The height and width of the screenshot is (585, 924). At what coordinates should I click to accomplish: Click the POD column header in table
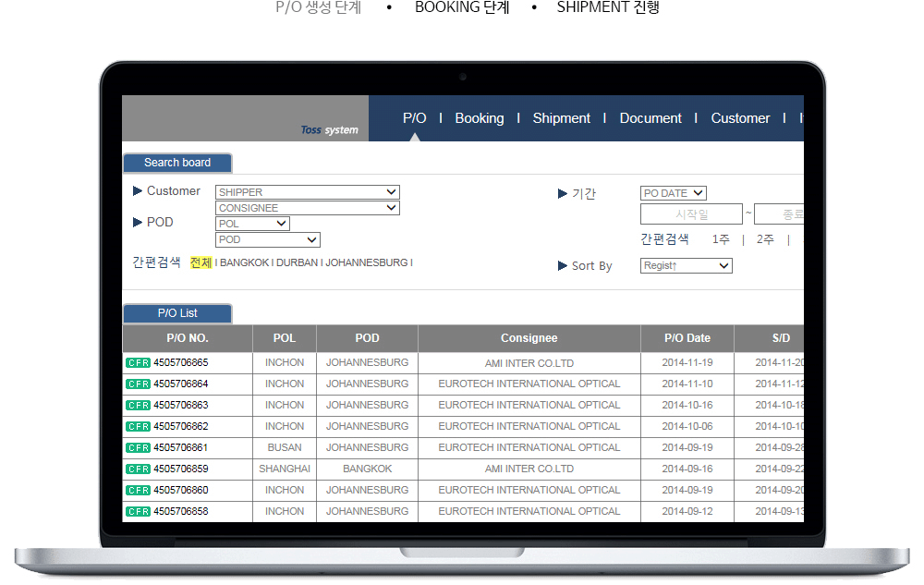tap(367, 338)
